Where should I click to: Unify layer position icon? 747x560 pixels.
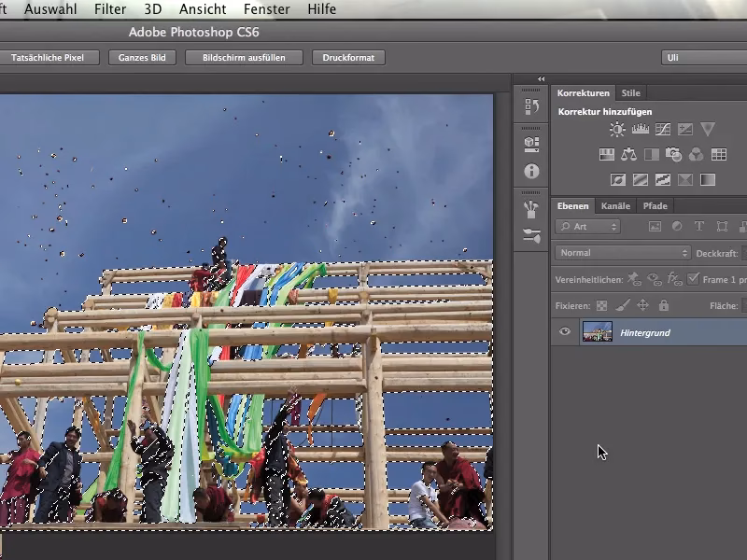[634, 279]
